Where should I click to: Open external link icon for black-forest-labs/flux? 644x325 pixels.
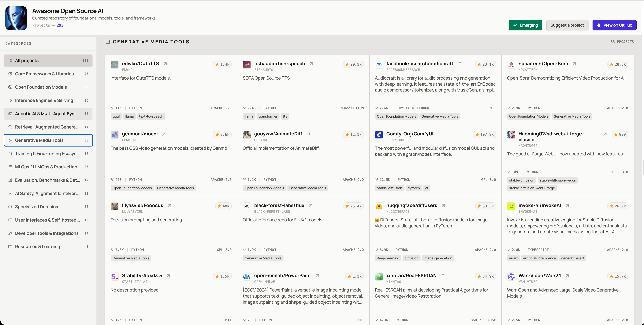[311, 205]
